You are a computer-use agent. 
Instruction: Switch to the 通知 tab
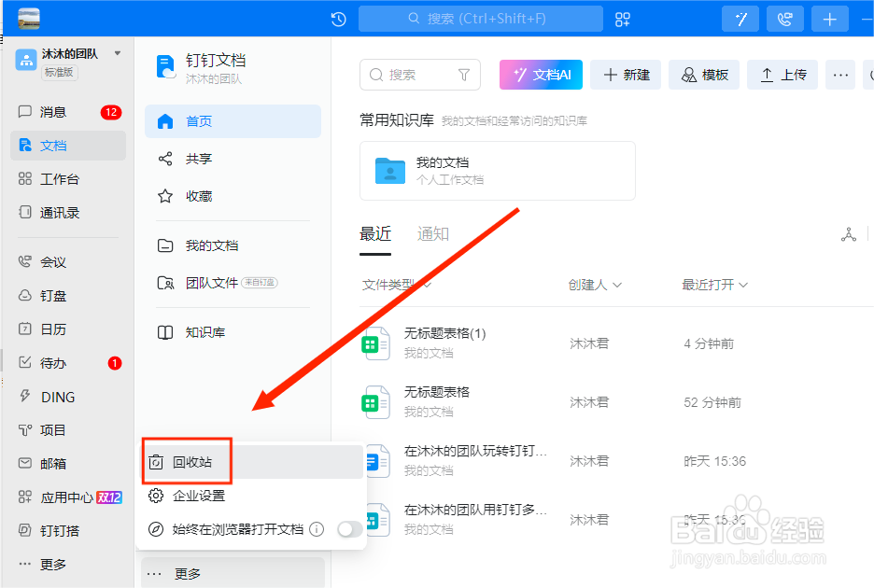pyautogui.click(x=432, y=233)
